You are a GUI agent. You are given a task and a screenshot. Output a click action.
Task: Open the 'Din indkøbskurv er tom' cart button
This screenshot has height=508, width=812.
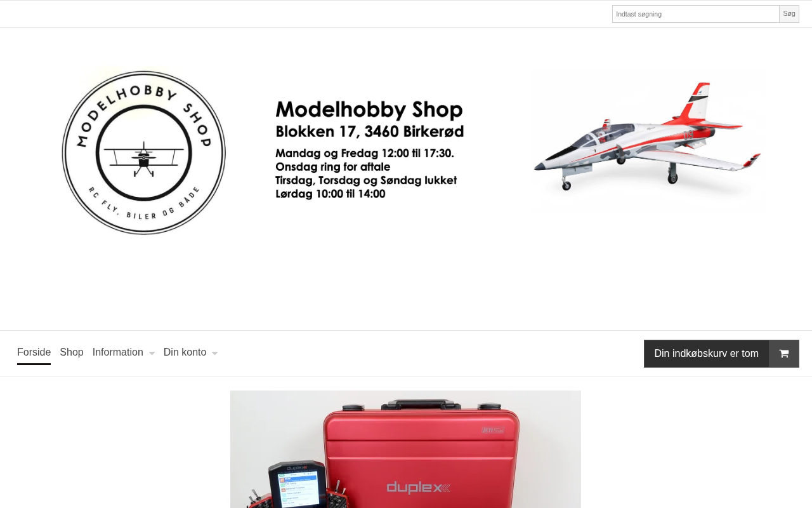[x=706, y=354]
